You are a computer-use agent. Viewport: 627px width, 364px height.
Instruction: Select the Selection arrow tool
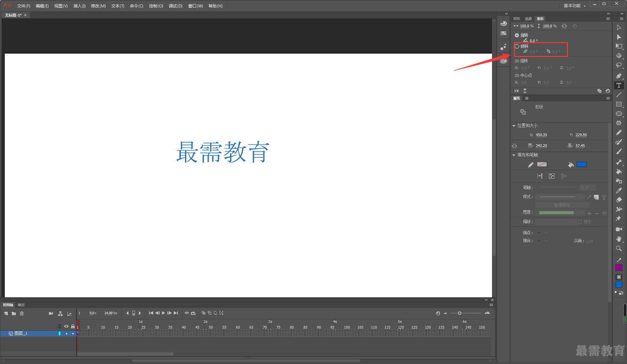point(619,28)
